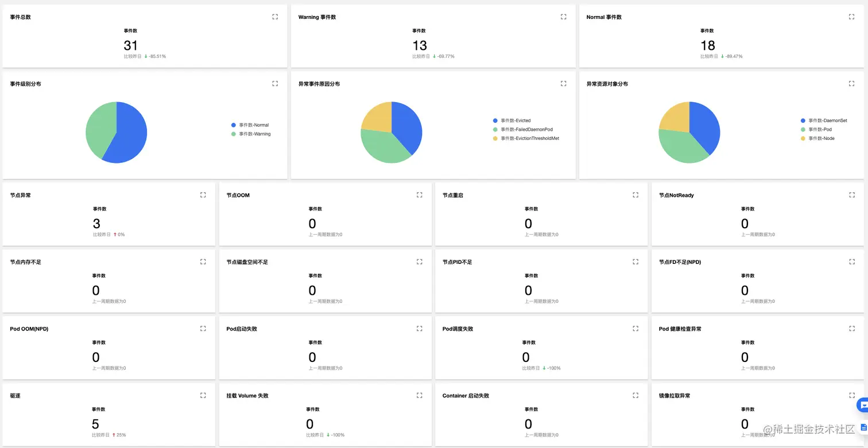This screenshot has height=448, width=868.
Task: Click the yellow slice in 异常资源对象分布 pie
Action: tap(676, 118)
